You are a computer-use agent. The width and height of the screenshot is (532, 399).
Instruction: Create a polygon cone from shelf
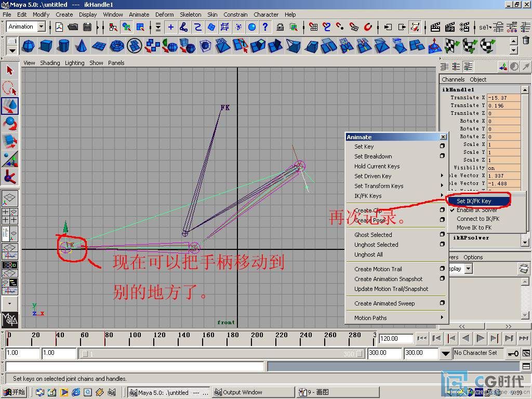(82, 46)
